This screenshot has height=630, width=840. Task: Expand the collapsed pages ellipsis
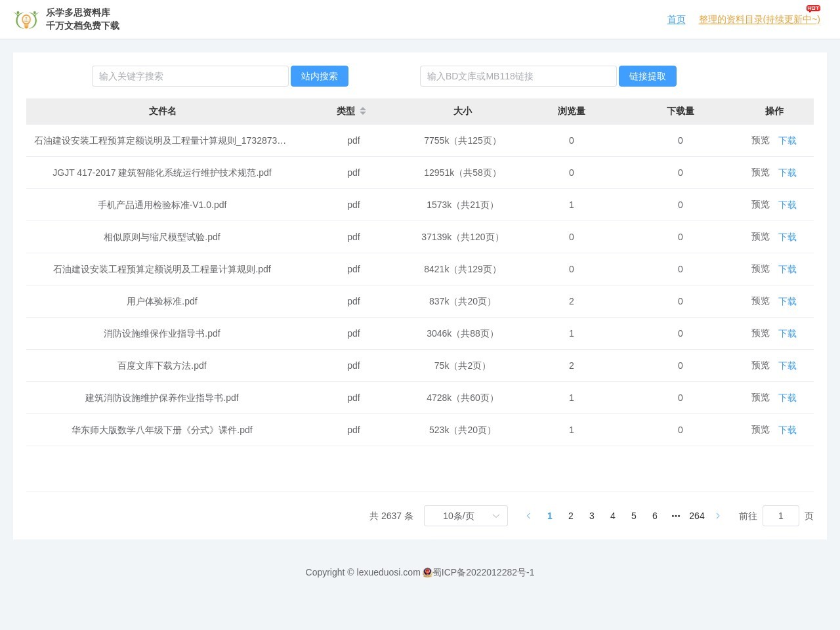point(676,516)
